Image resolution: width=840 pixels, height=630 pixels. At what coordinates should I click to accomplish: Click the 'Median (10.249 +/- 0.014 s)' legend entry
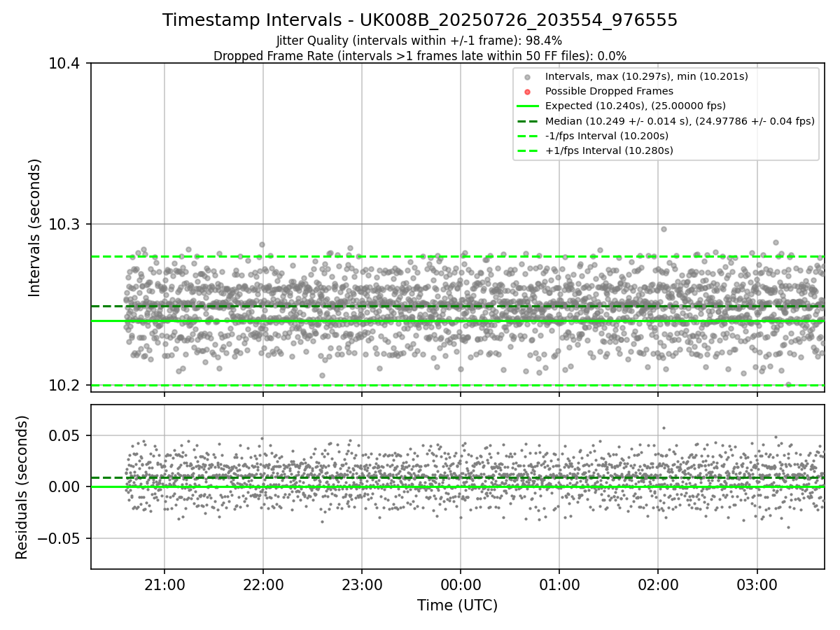coord(680,121)
